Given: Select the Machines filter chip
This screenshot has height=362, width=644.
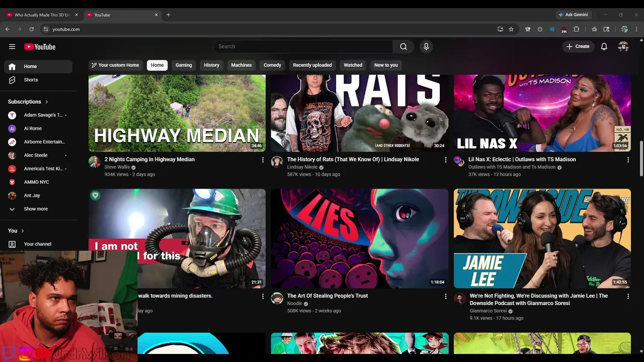Looking at the screenshot, I should click(x=242, y=65).
